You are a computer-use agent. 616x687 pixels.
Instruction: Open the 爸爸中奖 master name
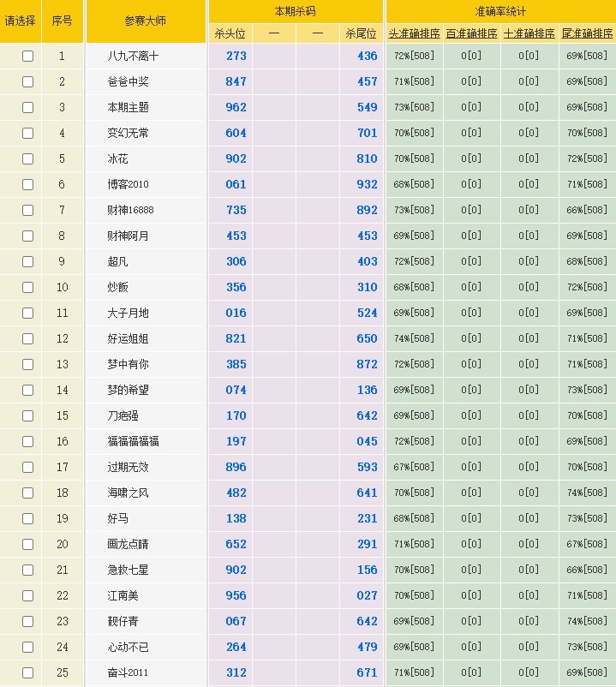[128, 82]
